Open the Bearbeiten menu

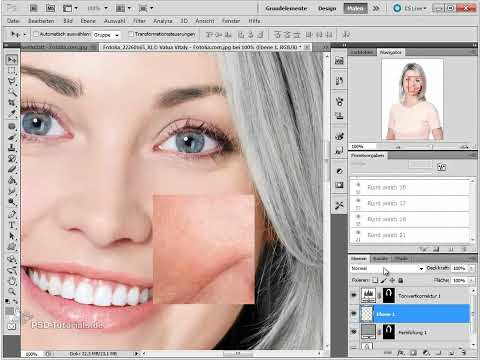tap(41, 21)
